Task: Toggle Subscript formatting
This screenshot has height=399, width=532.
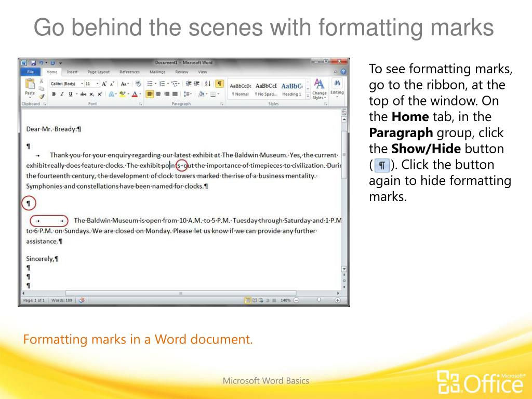Action: (x=91, y=94)
